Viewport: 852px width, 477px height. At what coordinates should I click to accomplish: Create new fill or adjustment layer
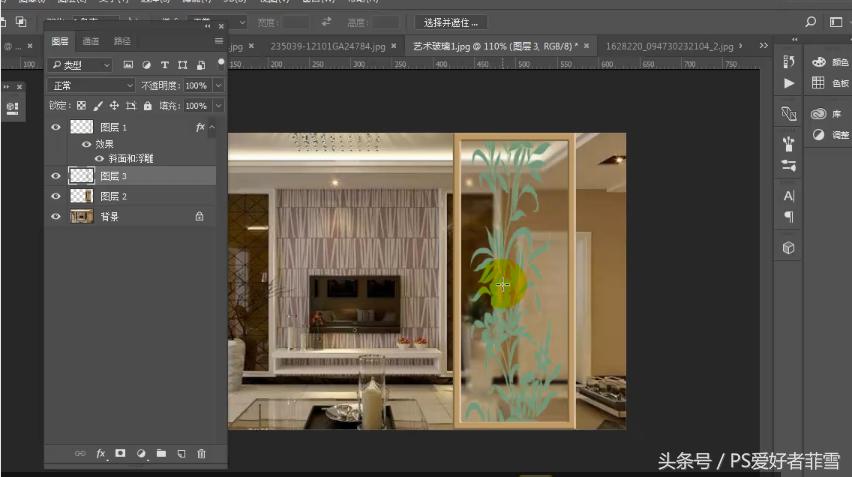141,454
